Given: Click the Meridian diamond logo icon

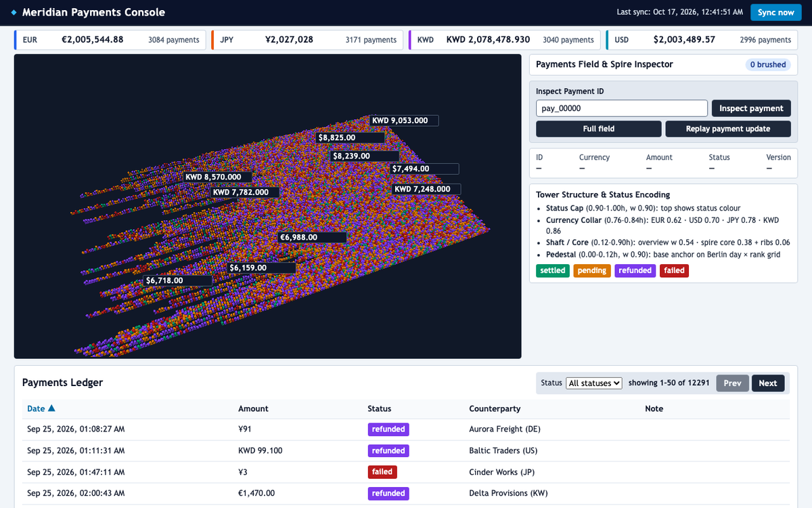Looking at the screenshot, I should (x=14, y=12).
